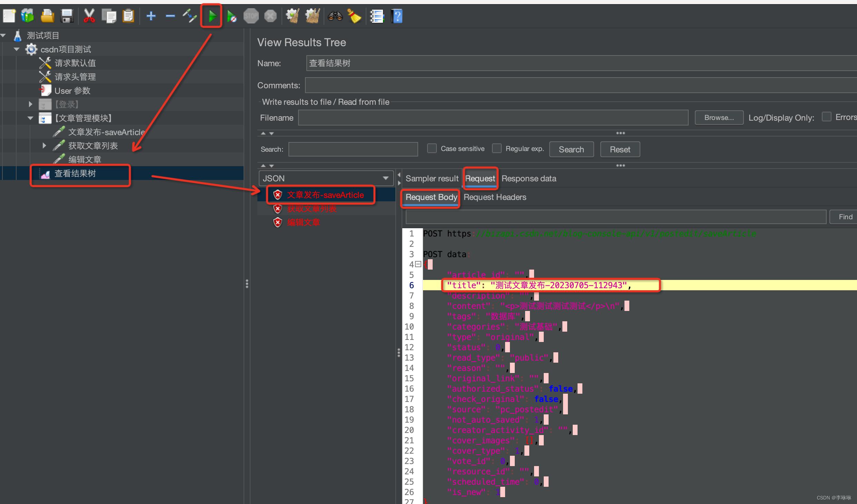857x504 pixels.
Task: Click the Clear/Reset results icon
Action: [x=354, y=16]
